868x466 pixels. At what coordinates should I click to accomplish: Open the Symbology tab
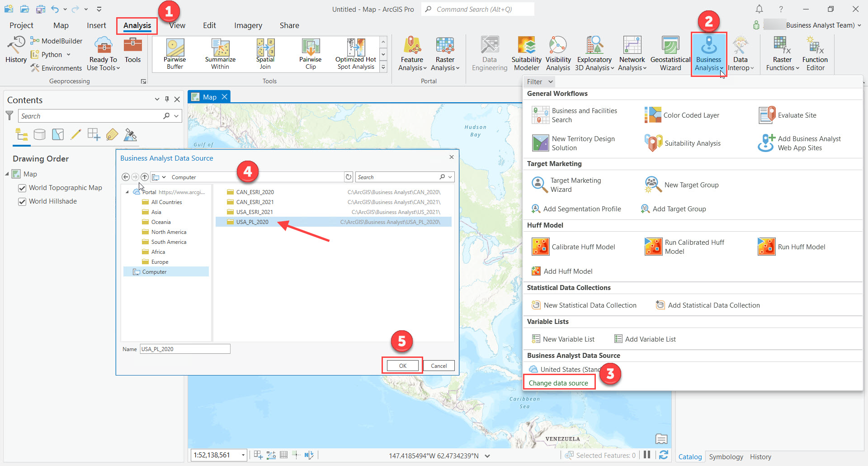pyautogui.click(x=726, y=456)
